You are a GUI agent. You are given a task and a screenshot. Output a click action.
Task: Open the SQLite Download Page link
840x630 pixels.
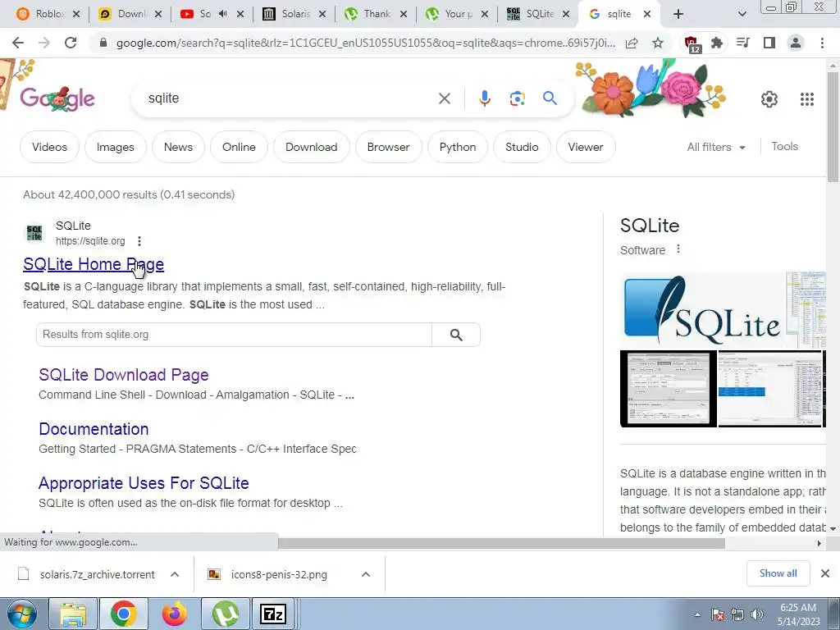pyautogui.click(x=124, y=374)
